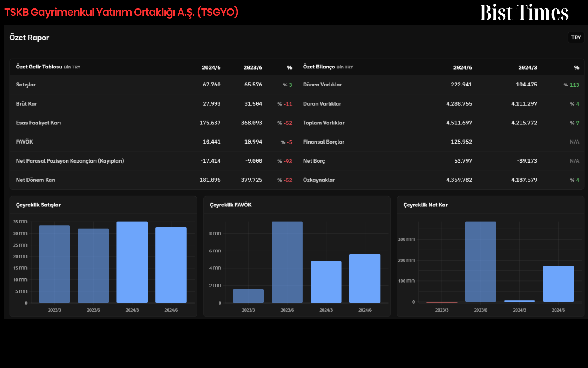Click the Çeyreklik FAVÖK chart title

[231, 205]
